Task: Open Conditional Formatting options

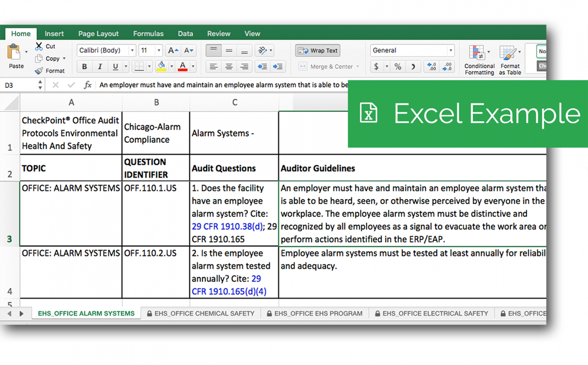Action: click(x=479, y=60)
